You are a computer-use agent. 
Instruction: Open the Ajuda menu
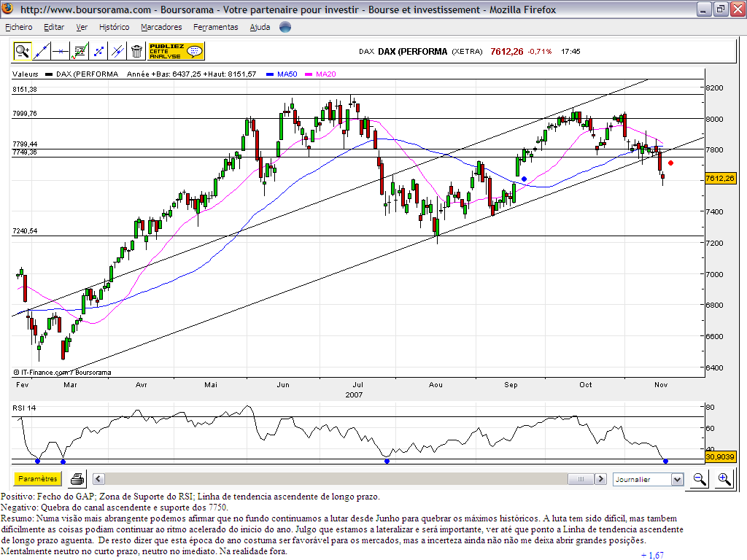coord(260,27)
